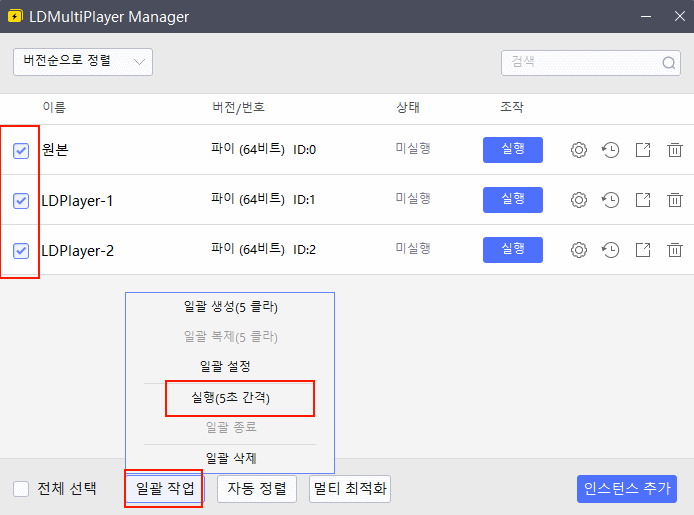Toggle the 일괄 작업 batch menu

(165, 489)
